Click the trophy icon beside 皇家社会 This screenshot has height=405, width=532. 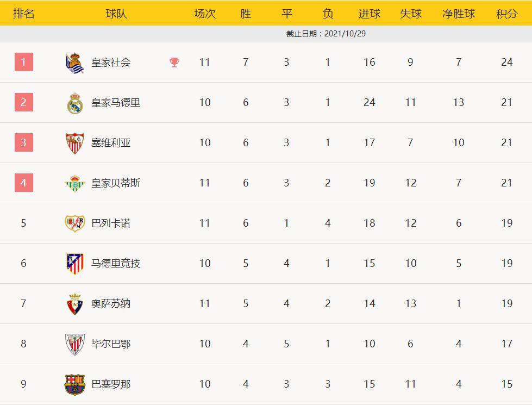[174, 63]
